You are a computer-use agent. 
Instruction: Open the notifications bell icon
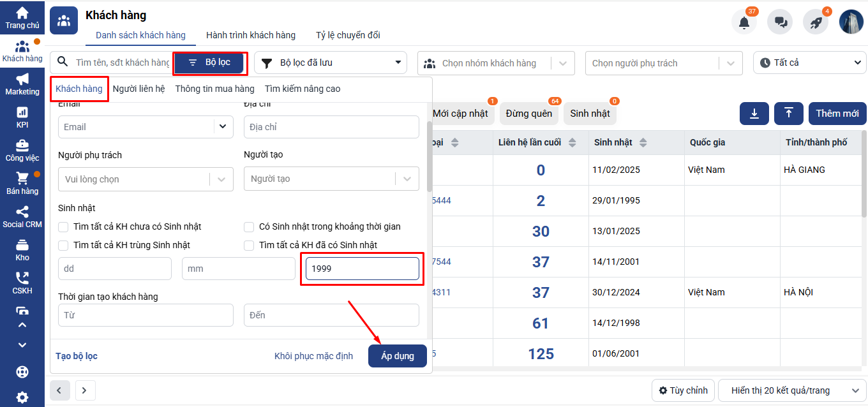click(744, 22)
